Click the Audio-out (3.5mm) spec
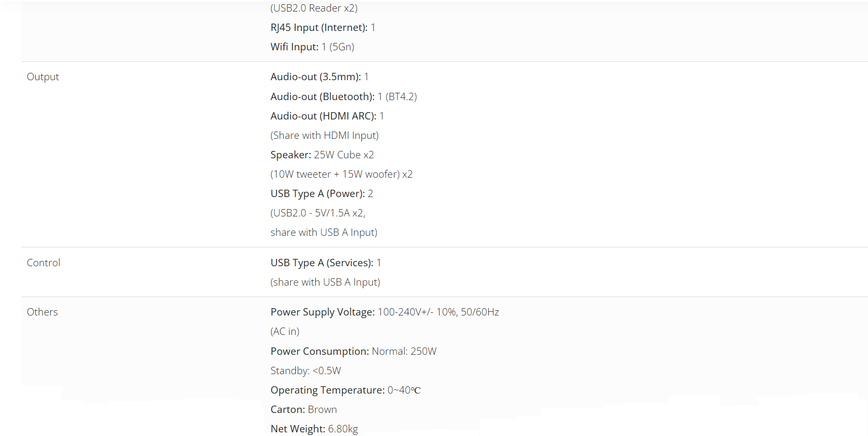Image resolution: width=868 pixels, height=436 pixels. tap(319, 77)
